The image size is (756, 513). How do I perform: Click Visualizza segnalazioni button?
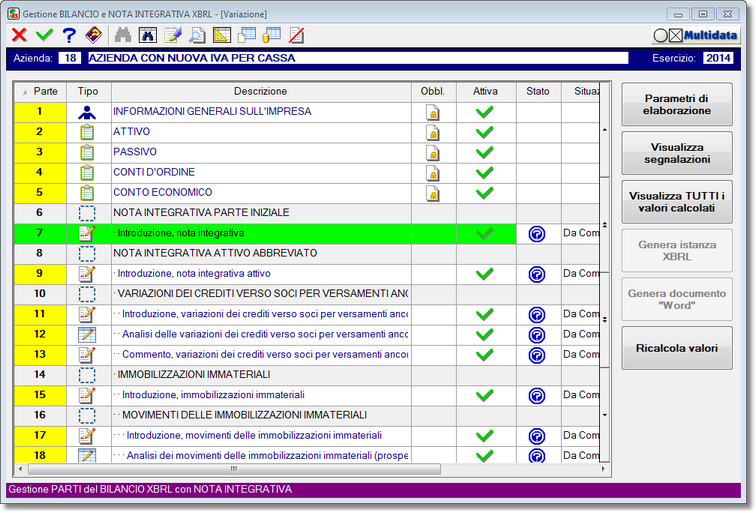click(x=676, y=153)
